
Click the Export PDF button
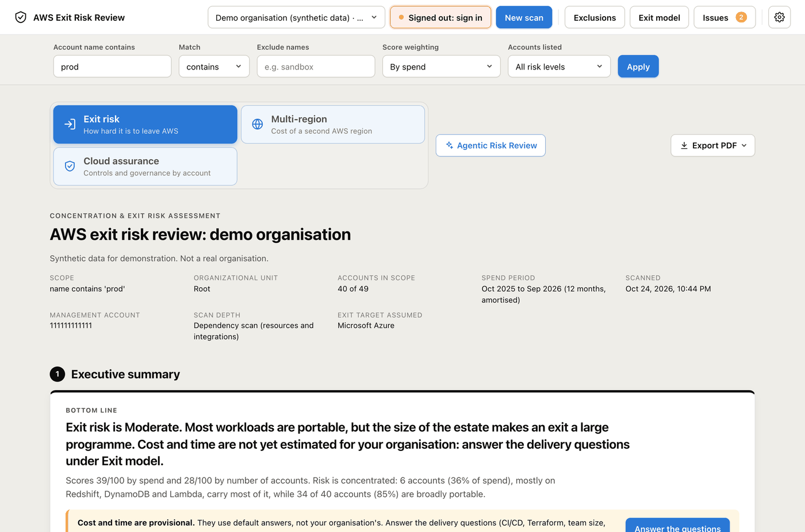pyautogui.click(x=712, y=145)
